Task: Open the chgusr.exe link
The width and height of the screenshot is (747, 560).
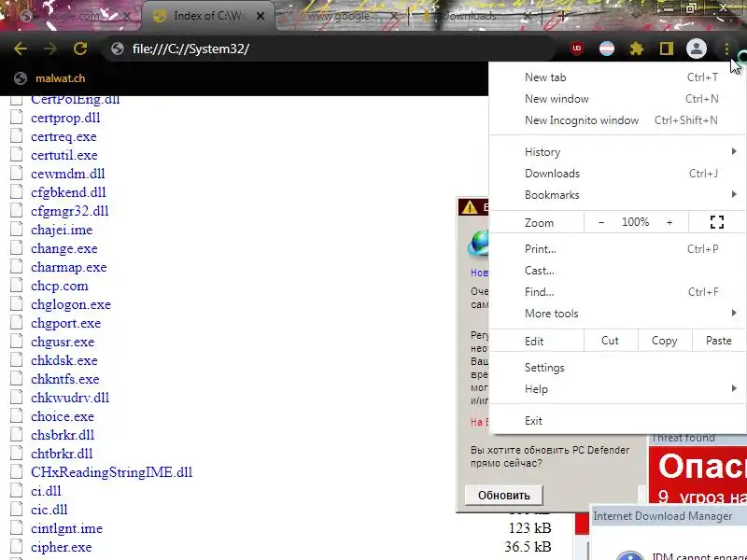Action: 63,342
